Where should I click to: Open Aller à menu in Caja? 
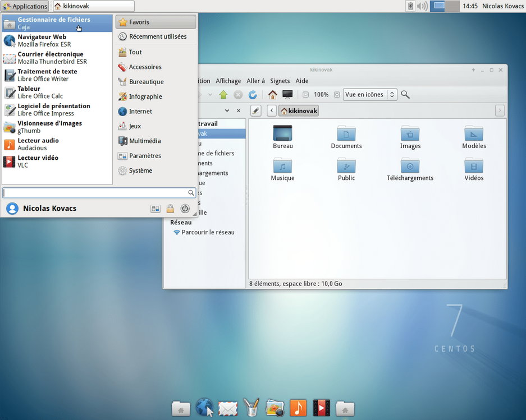(255, 81)
